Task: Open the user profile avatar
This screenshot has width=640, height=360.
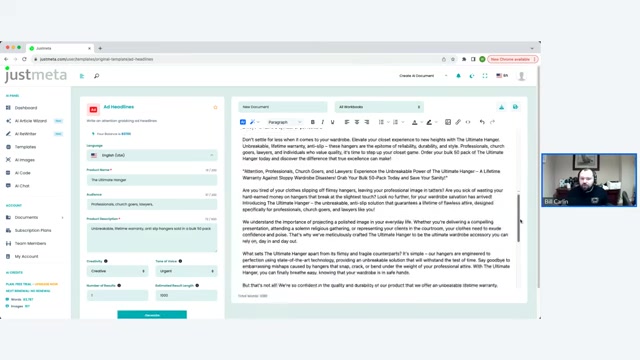Action: coord(522,76)
